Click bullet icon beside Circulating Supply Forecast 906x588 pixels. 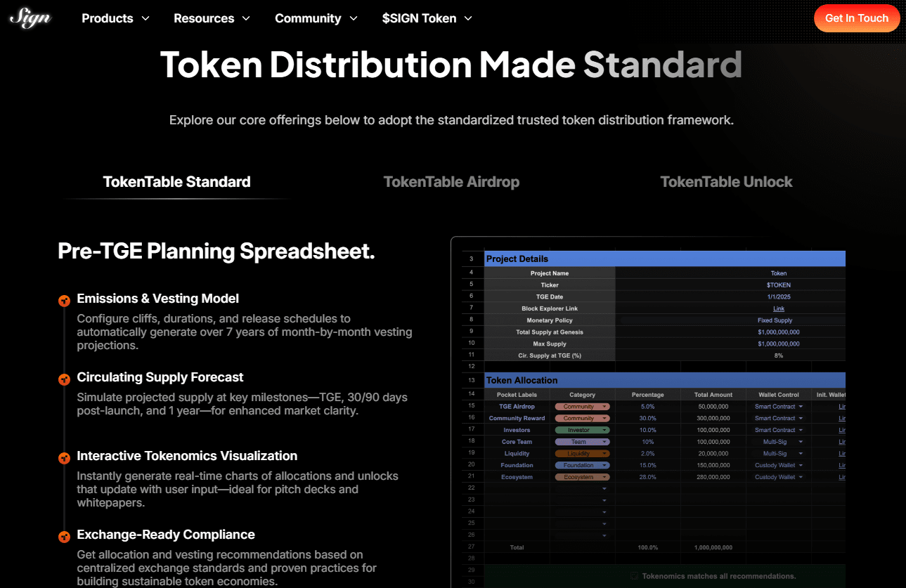click(x=64, y=379)
